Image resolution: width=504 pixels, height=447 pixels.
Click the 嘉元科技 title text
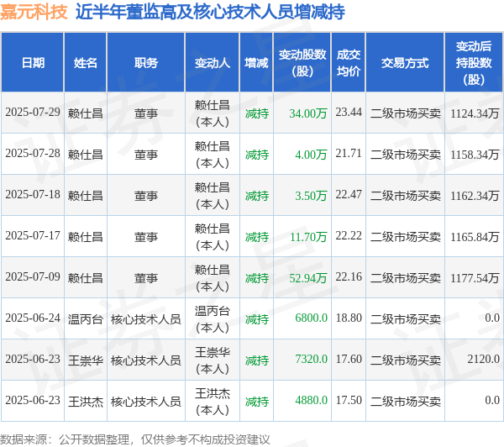(34, 13)
